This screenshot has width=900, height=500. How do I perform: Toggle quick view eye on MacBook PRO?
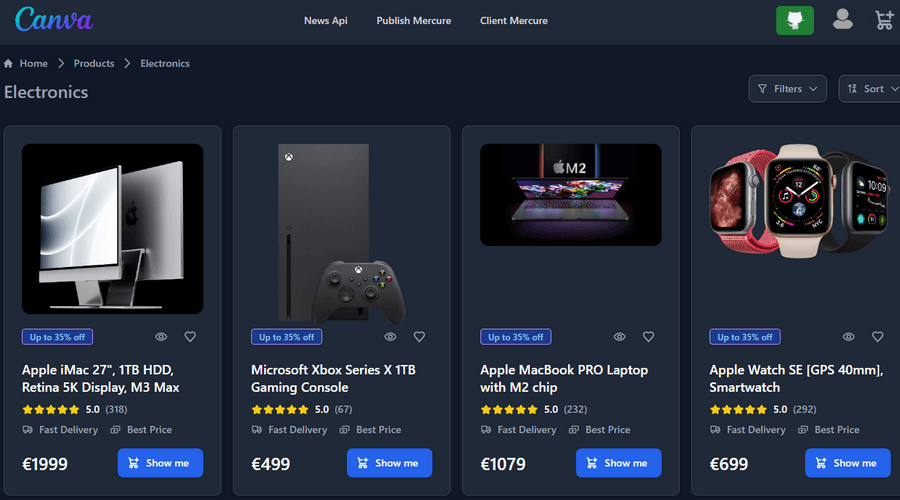619,337
